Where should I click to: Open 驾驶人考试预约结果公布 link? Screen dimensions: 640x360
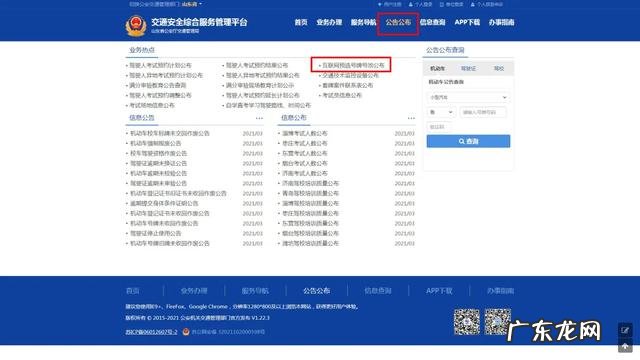(257, 65)
